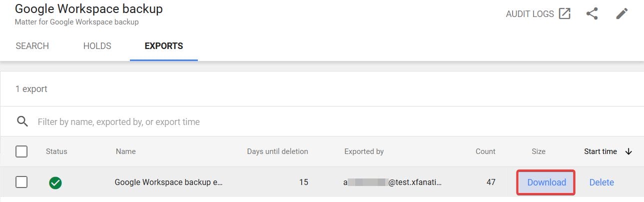Click the magnifying glass search icon
This screenshot has height=202, width=644.
(x=22, y=121)
